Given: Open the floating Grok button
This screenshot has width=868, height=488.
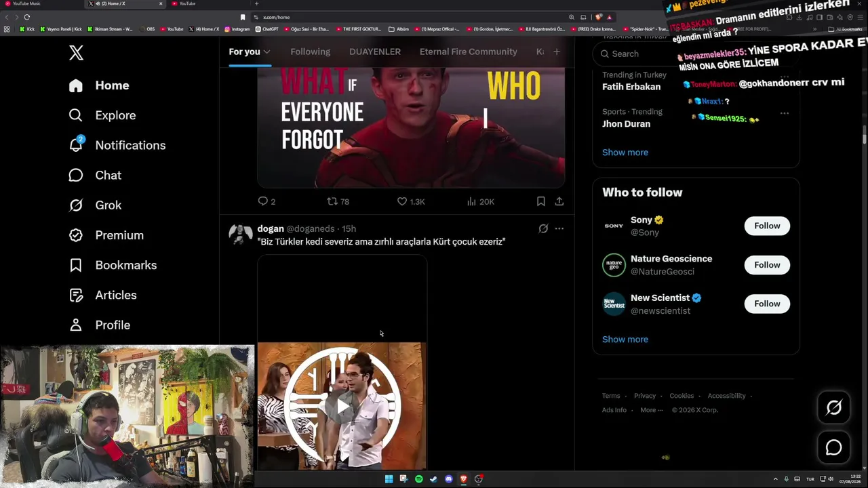Looking at the screenshot, I should [x=833, y=407].
